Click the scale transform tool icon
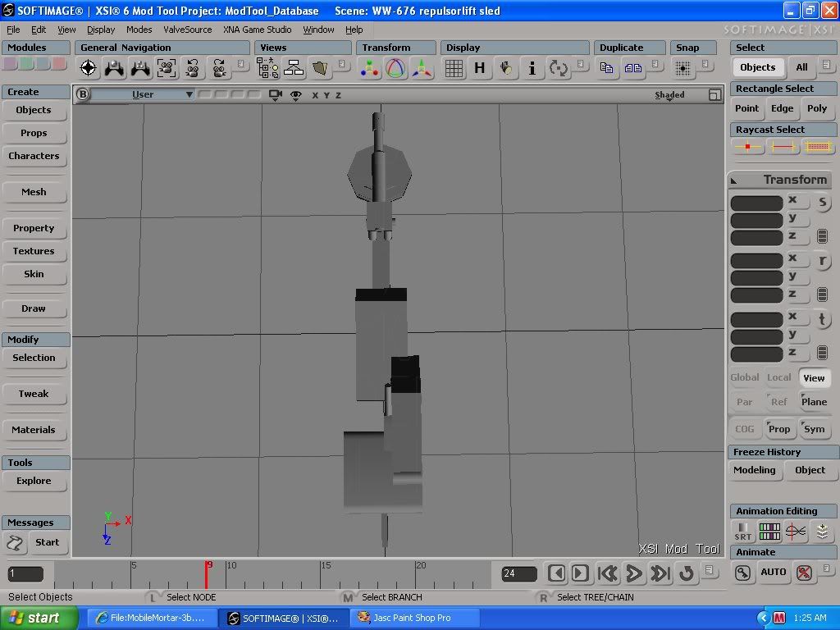 click(369, 68)
